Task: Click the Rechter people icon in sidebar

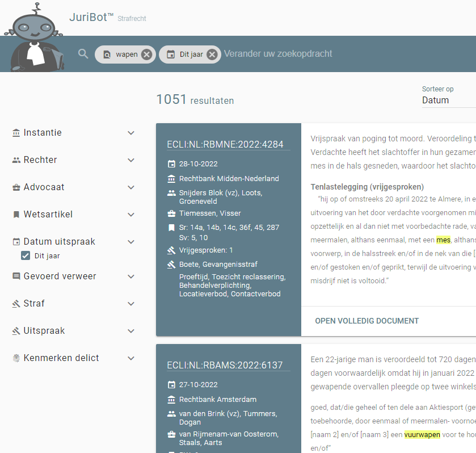Action: (x=16, y=160)
